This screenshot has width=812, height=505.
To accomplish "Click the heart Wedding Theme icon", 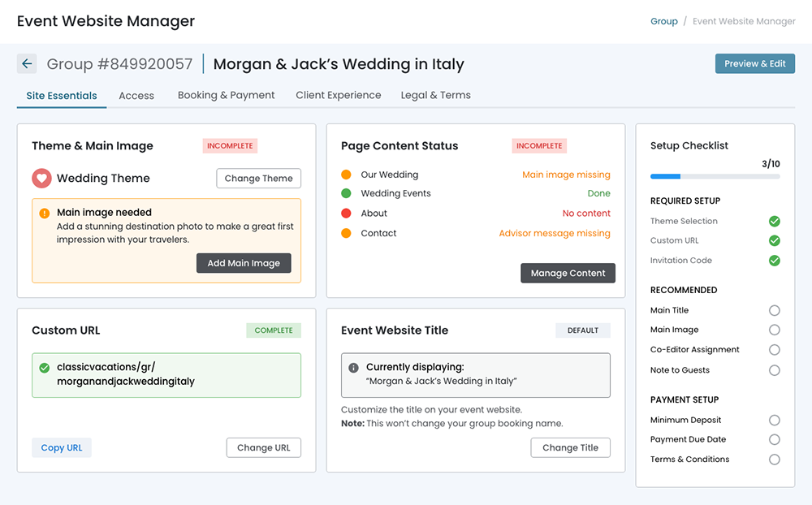I will [x=41, y=178].
